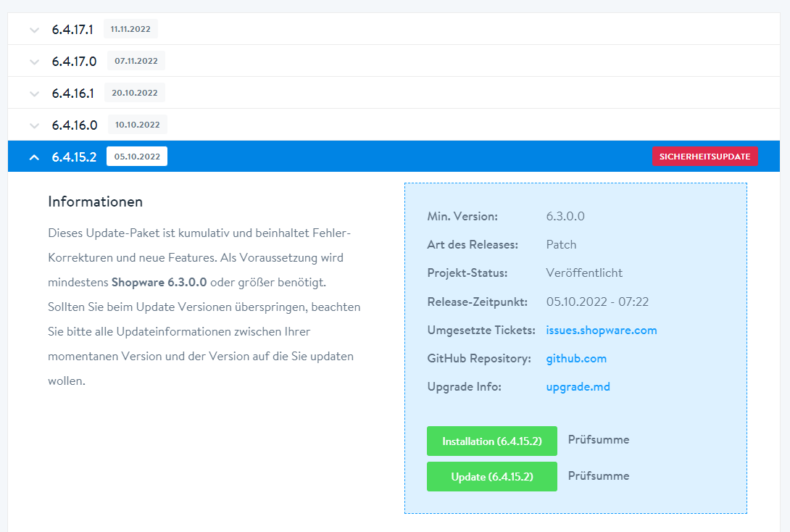The width and height of the screenshot is (790, 532).
Task: Click the 6.4.15.2 version heading
Action: coord(74,157)
